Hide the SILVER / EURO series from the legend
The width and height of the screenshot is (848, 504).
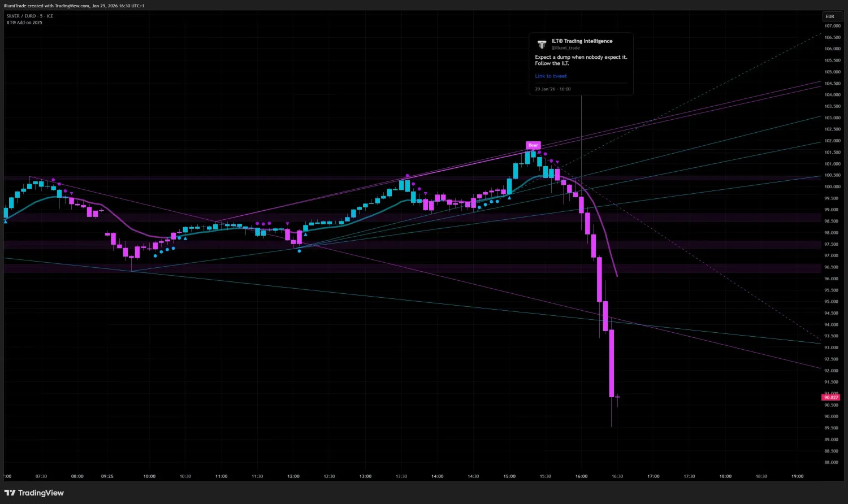point(20,16)
